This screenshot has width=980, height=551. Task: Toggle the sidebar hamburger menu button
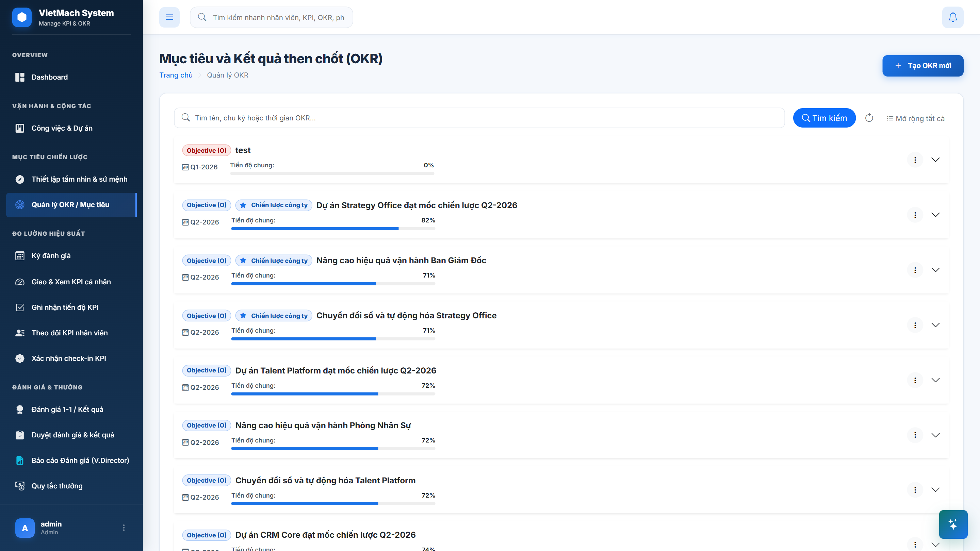pyautogui.click(x=169, y=17)
